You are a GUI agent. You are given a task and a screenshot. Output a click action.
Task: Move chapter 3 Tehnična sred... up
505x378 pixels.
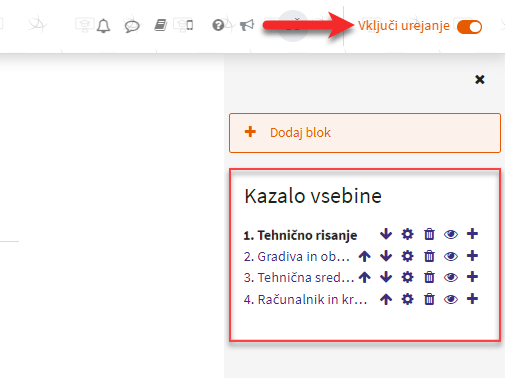(365, 277)
